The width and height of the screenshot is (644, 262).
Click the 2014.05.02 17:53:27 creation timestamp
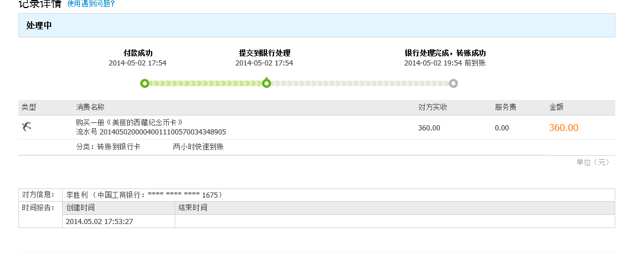[99, 221]
